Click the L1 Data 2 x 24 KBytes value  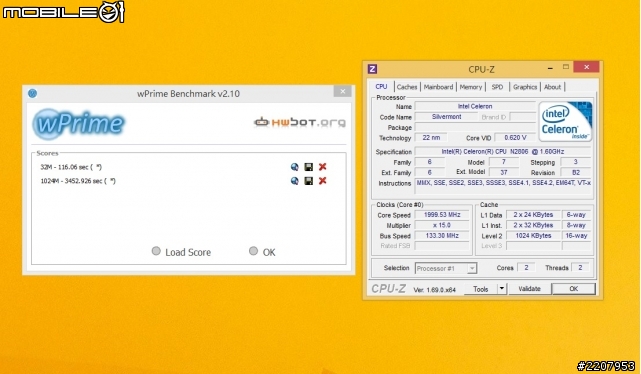tap(533, 215)
